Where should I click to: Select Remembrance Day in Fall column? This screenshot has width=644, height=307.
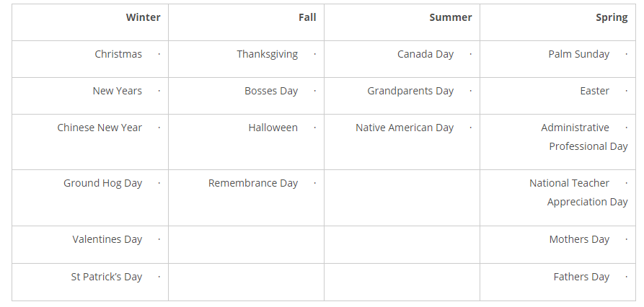(252, 183)
